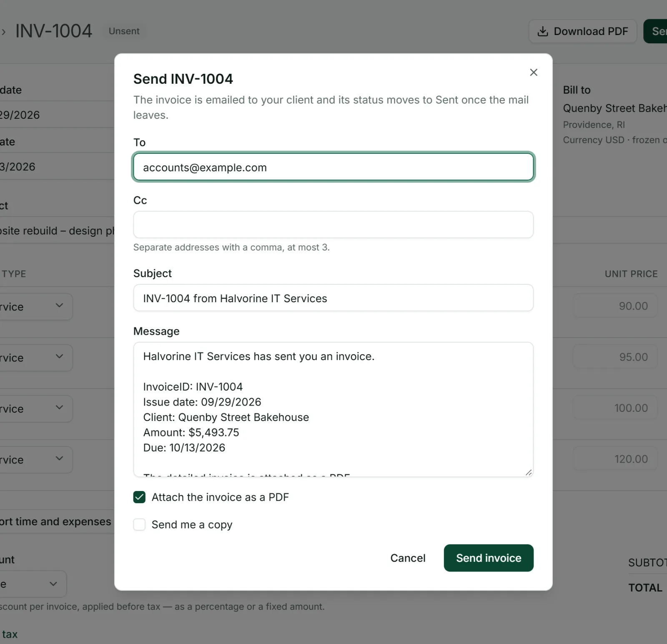Click the UNIT PRICE column header
The image size is (667, 644).
pyautogui.click(x=631, y=274)
